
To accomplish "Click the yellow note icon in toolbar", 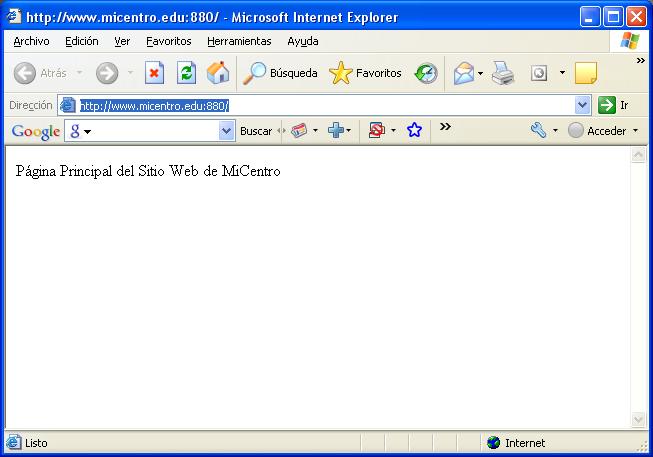I will point(586,73).
